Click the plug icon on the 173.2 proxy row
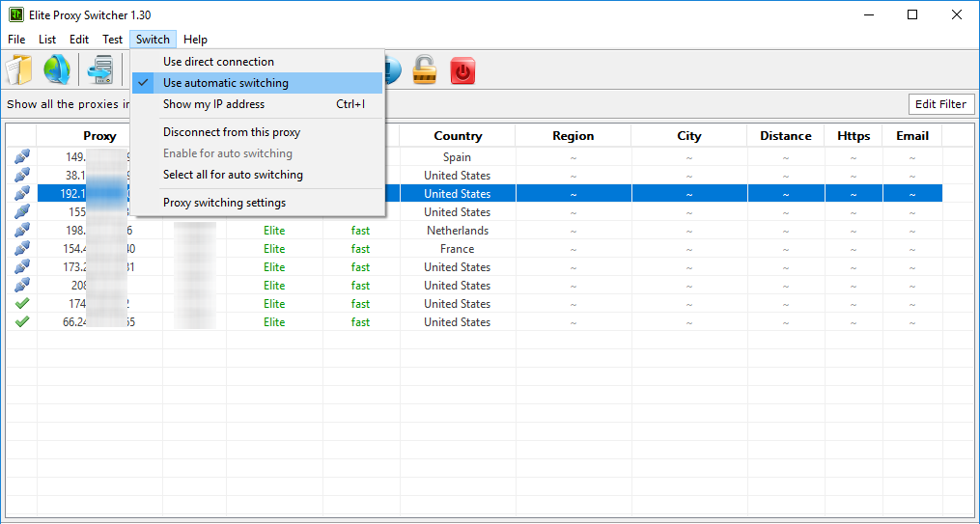 tap(22, 267)
